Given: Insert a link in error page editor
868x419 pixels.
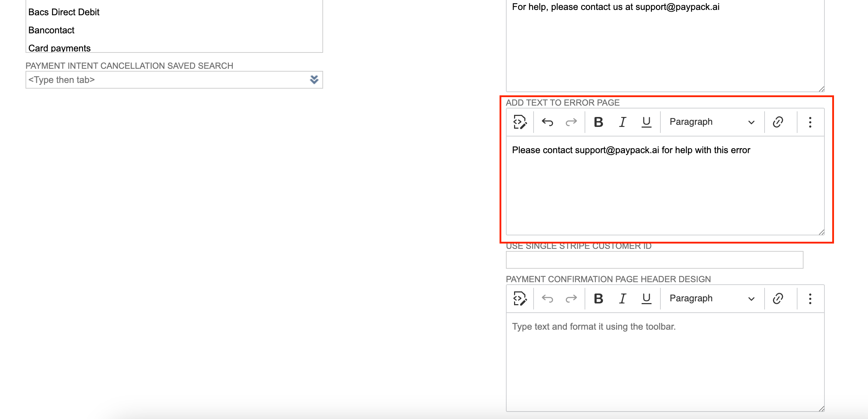Looking at the screenshot, I should click(x=778, y=122).
